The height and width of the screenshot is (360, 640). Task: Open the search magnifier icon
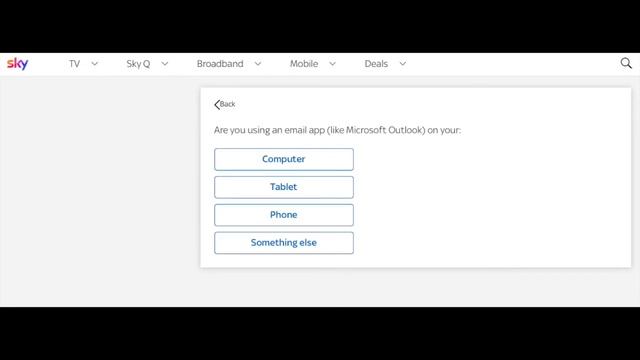point(626,63)
